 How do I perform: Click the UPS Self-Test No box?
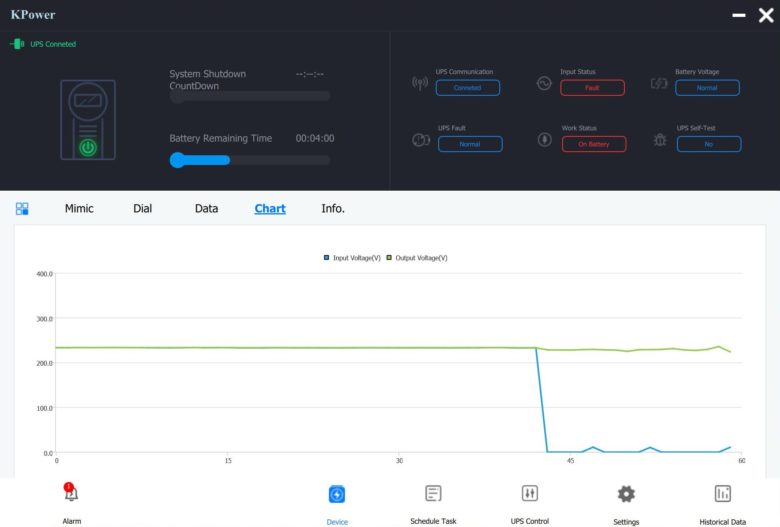tap(709, 144)
